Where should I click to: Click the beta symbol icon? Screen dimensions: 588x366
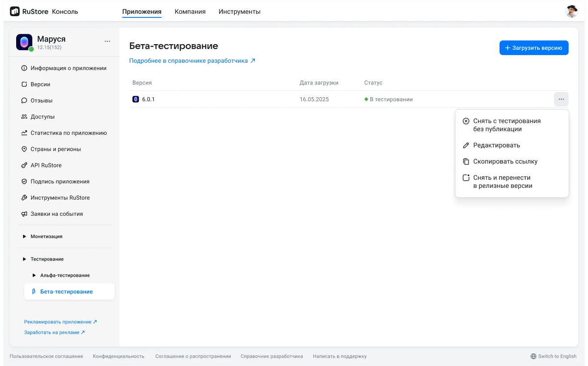33,291
